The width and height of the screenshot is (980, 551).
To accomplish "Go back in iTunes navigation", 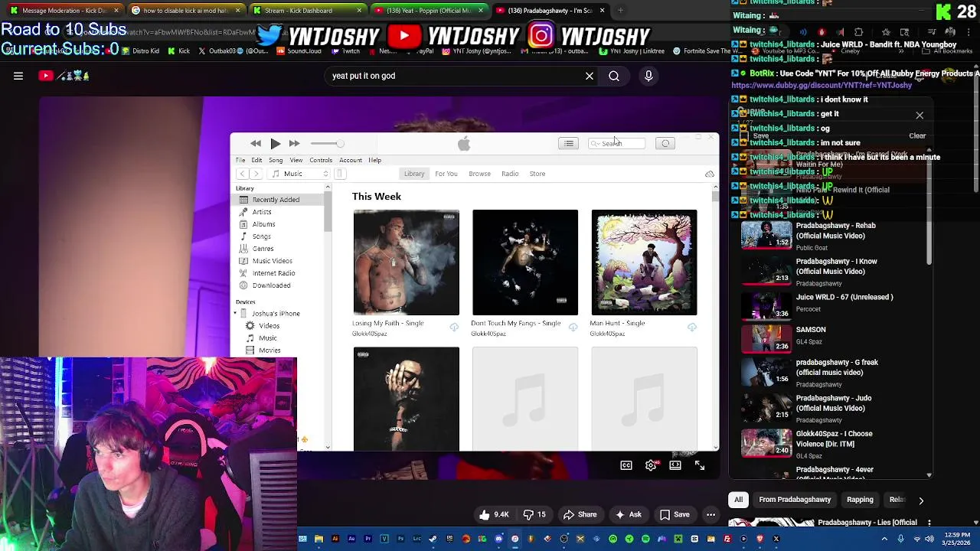I will [x=243, y=174].
